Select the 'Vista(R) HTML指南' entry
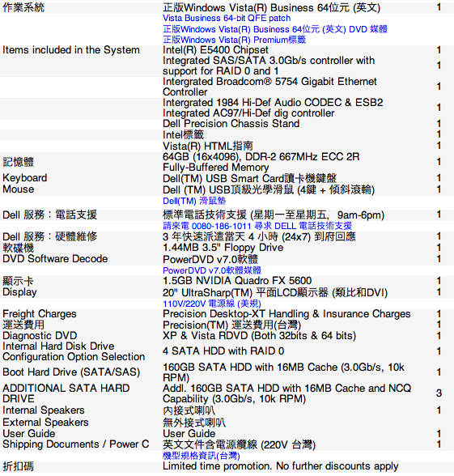 click(208, 146)
